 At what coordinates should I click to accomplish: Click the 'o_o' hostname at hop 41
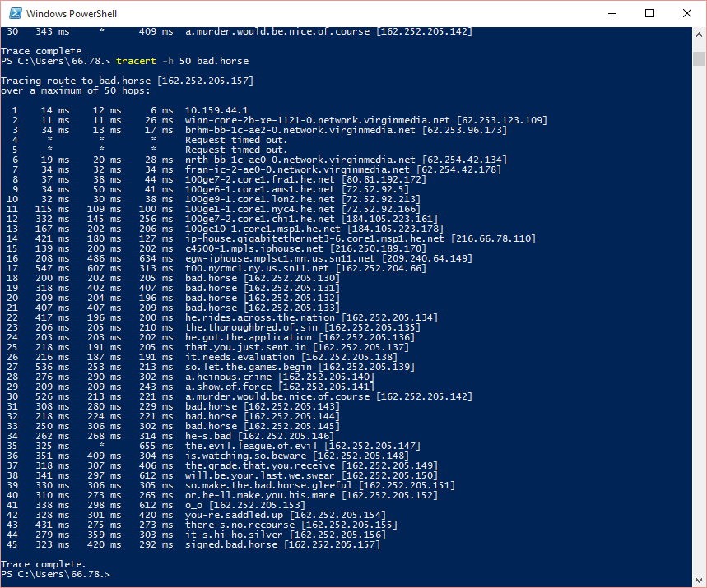pyautogui.click(x=193, y=507)
